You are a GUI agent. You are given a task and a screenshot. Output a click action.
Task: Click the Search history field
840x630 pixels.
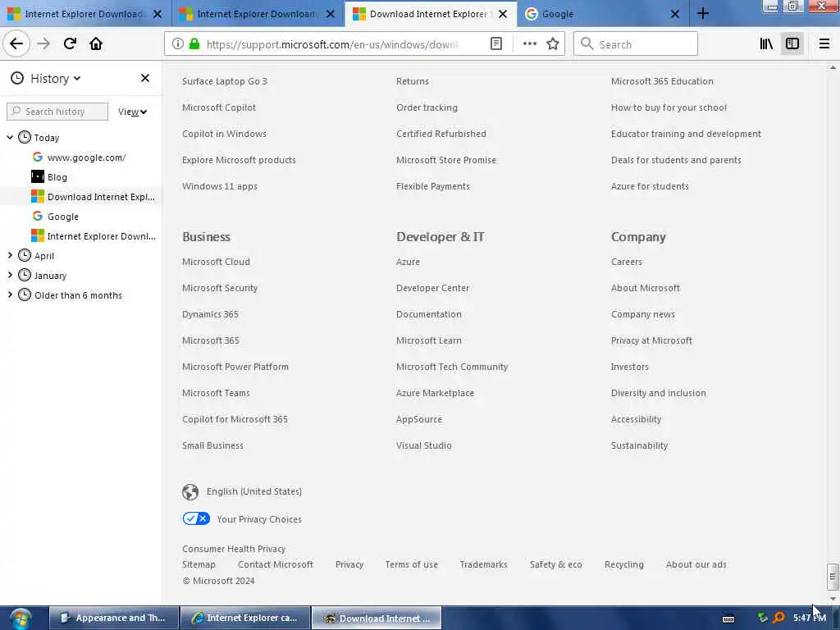tap(57, 112)
